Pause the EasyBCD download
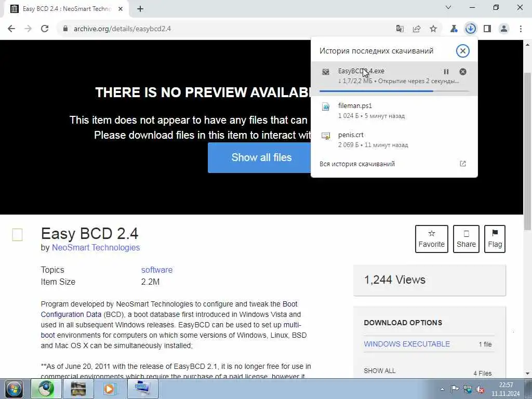The width and height of the screenshot is (532, 399). 446,72
